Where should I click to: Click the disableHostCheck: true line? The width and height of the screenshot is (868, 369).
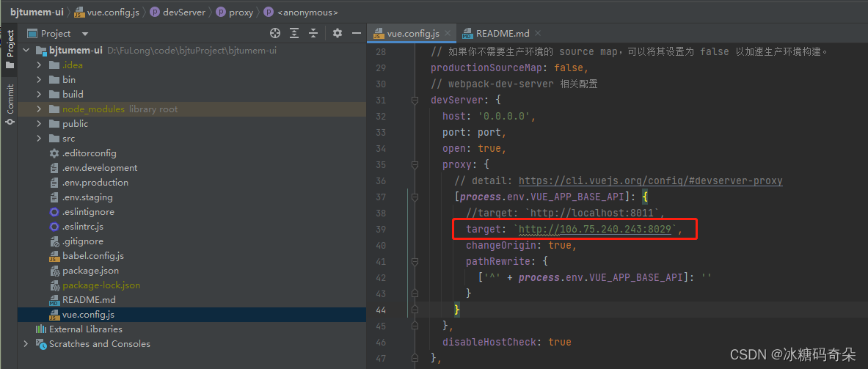506,342
